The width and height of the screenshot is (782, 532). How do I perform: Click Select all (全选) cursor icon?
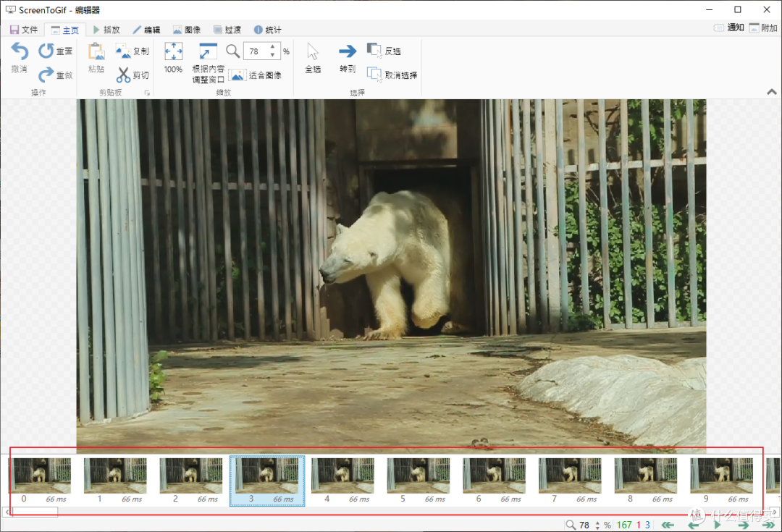click(x=313, y=51)
